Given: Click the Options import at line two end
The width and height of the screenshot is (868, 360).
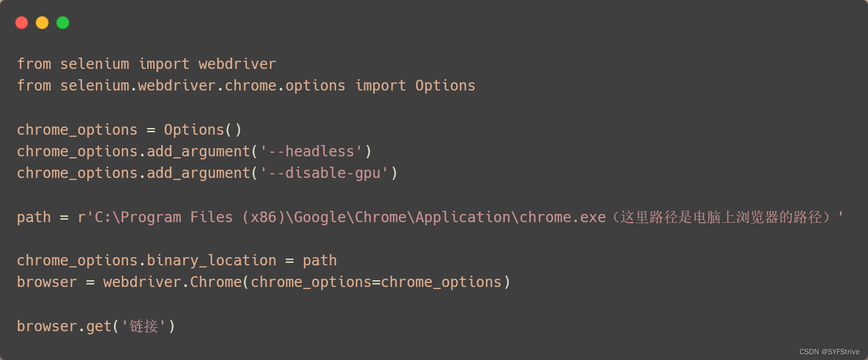Looking at the screenshot, I should 445,85.
